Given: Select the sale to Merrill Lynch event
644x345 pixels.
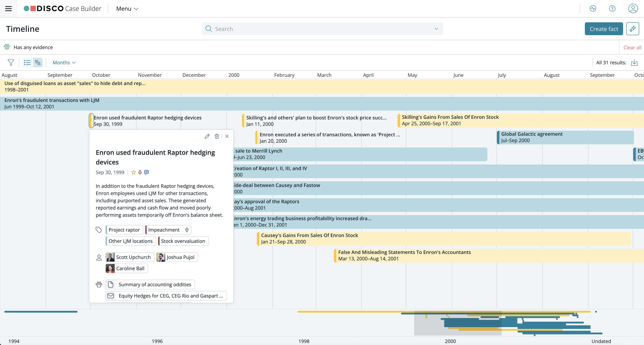Looking at the screenshot, I should click(360, 154).
